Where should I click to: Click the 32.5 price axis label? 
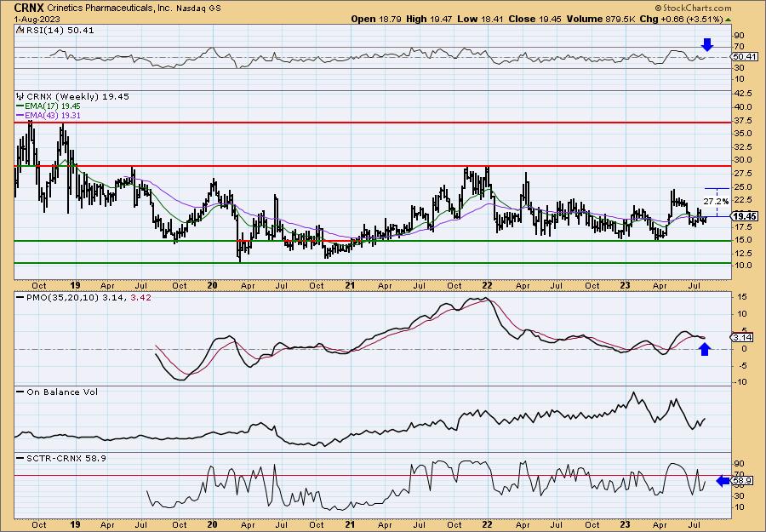[742, 147]
